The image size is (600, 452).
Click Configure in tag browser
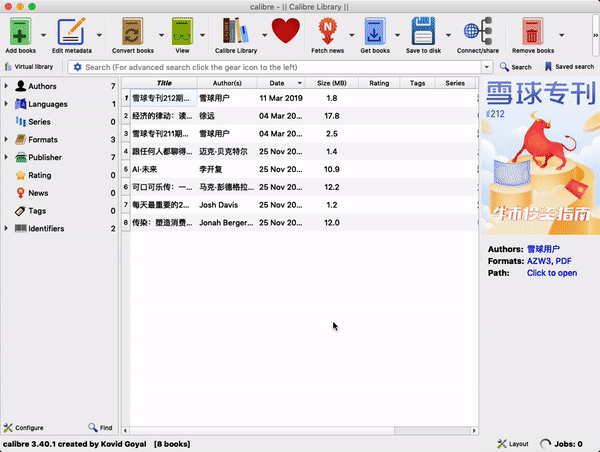23,428
